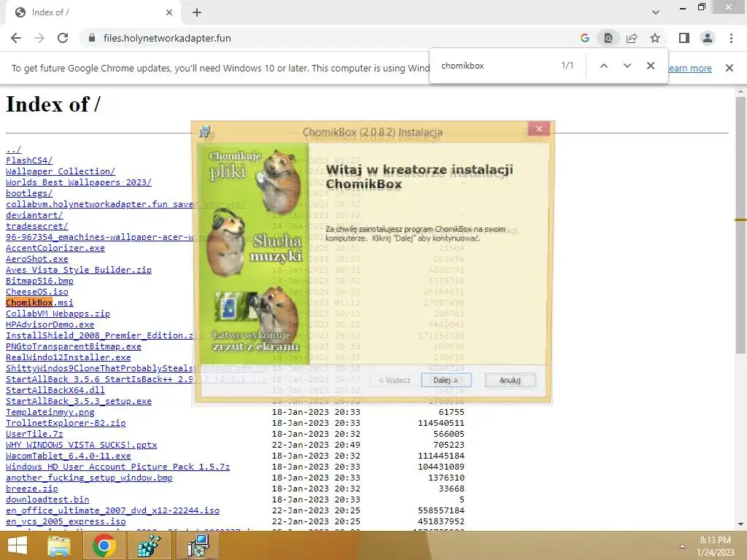The height and width of the screenshot is (560, 747).
Task: Close the ChomikBox installer window
Action: coord(539,128)
